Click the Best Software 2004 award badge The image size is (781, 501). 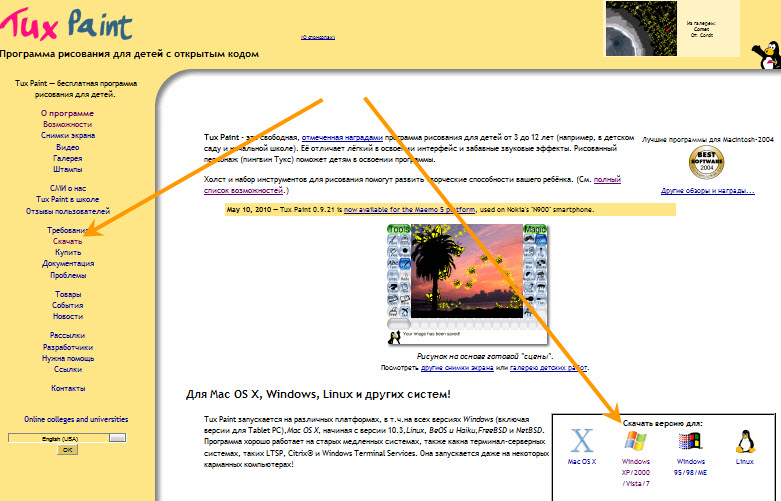coord(707,162)
